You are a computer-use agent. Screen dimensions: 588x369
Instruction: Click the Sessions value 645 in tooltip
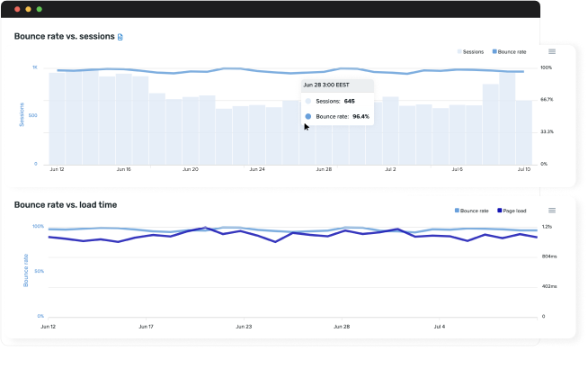349,101
